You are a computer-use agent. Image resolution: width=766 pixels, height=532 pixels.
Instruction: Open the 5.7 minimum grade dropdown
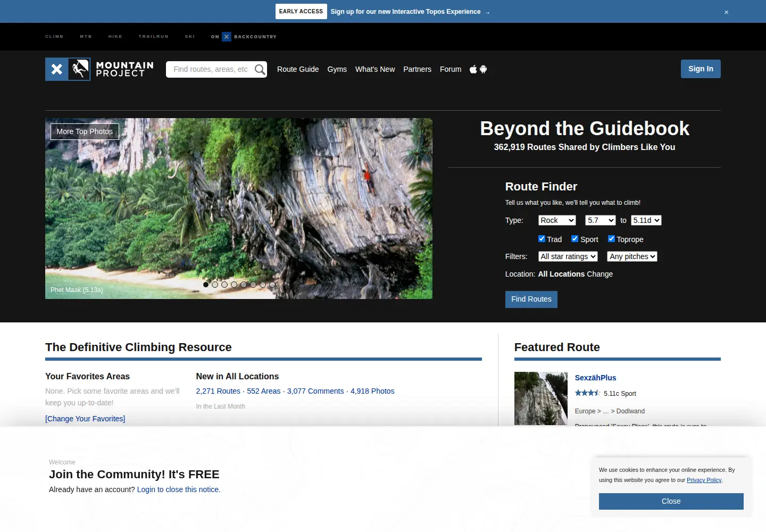[601, 220]
